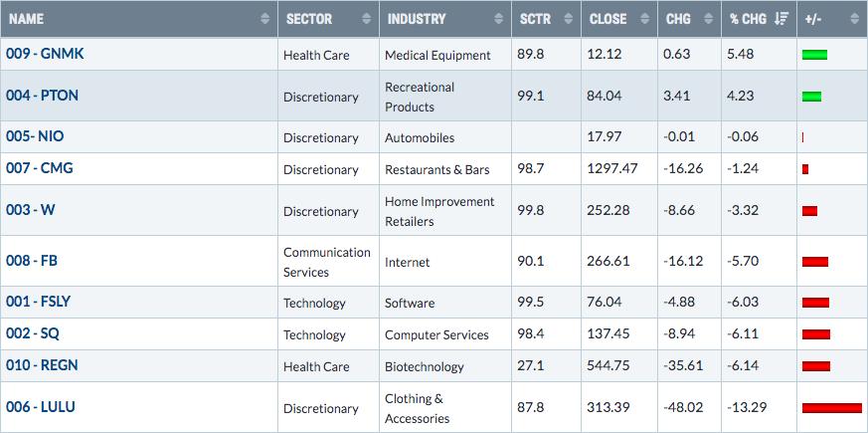
Task: Open 007 - CMG stock link
Action: (x=40, y=168)
